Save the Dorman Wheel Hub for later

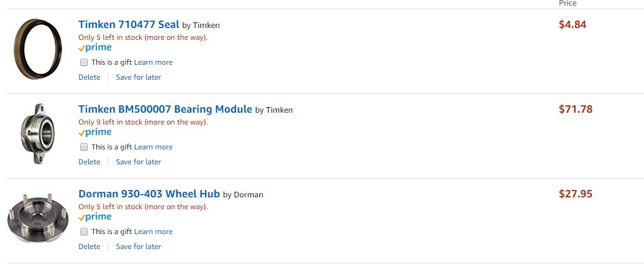tap(139, 247)
